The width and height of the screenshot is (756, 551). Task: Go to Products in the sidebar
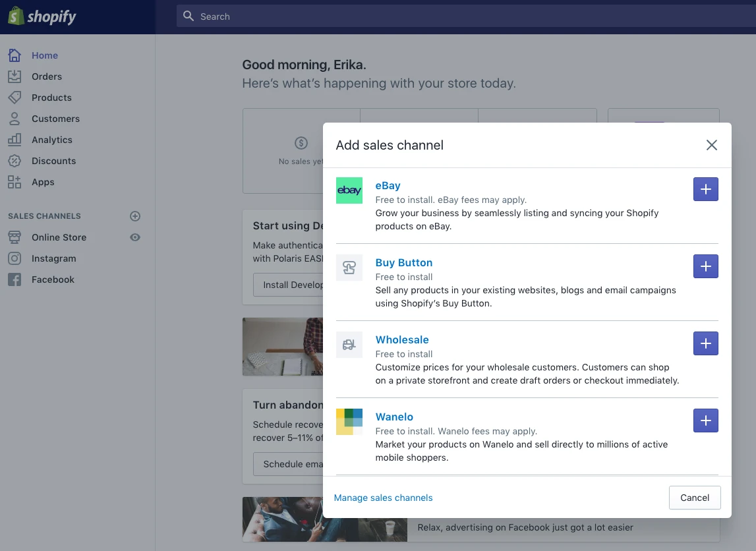(51, 98)
